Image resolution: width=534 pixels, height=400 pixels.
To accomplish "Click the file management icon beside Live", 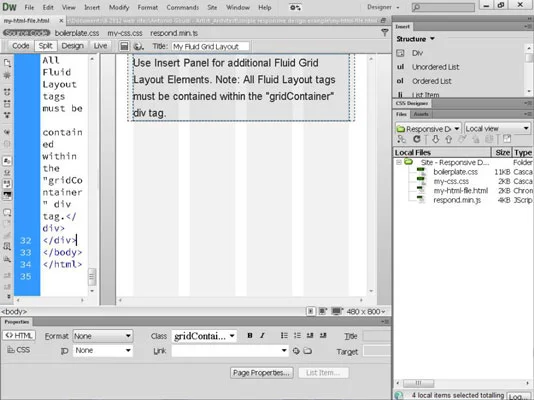I will point(124,46).
